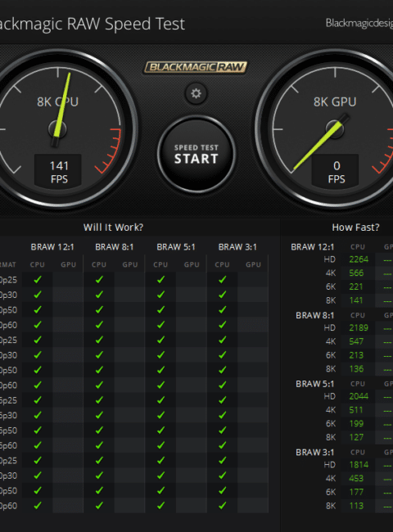Select 8K CPU value 136
Viewport: 393px width, 532px height.
[356, 369]
